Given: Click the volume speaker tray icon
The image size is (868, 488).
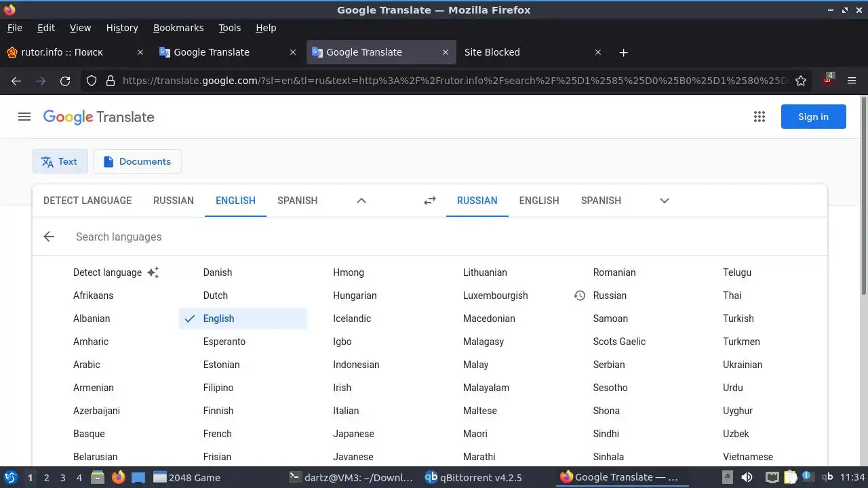Looking at the screenshot, I should (x=747, y=477).
